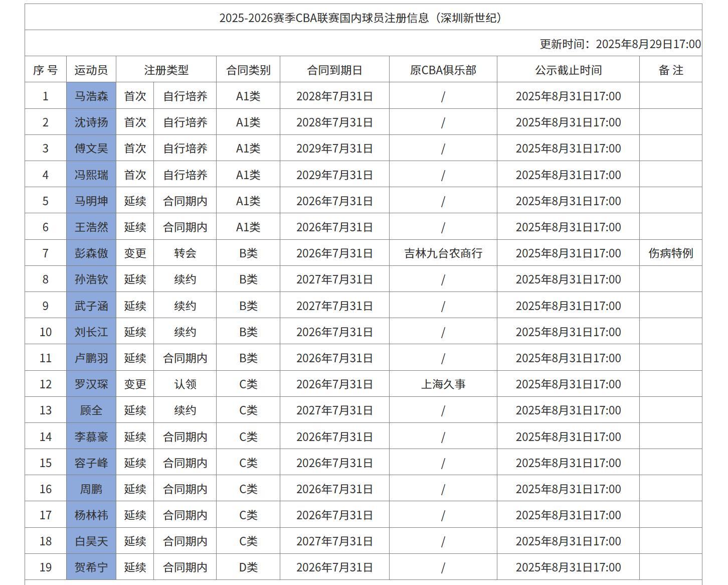Click 顾全's 2027年7月31日 expiry date cell

334,410
